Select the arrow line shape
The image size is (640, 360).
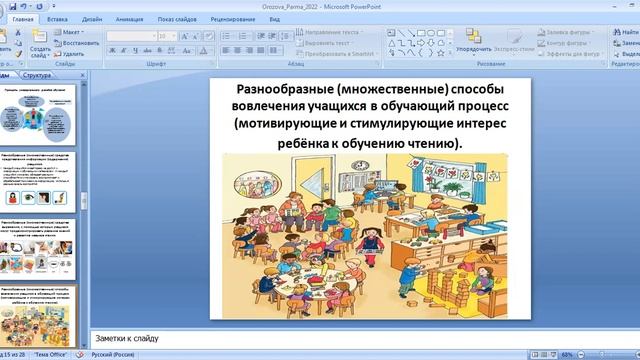(411, 33)
